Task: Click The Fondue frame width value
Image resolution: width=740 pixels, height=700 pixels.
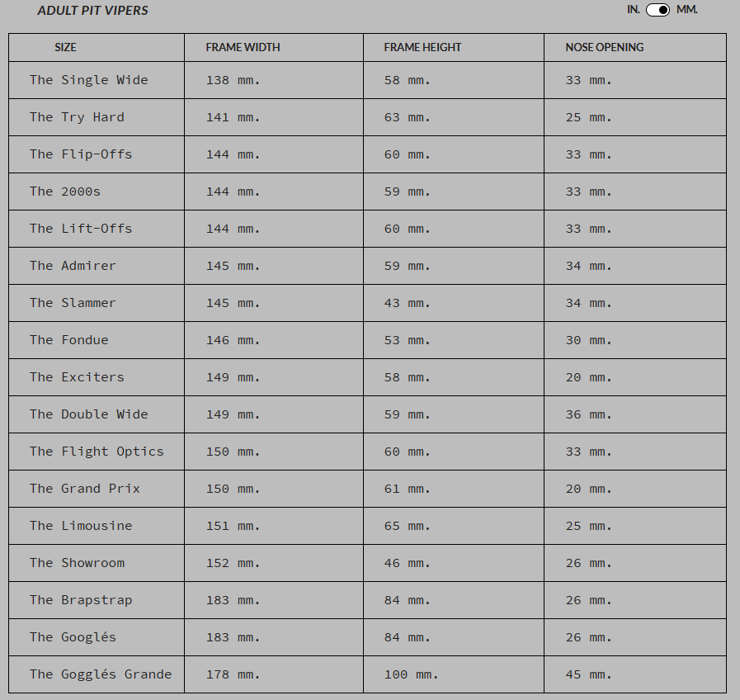Action: tap(233, 340)
